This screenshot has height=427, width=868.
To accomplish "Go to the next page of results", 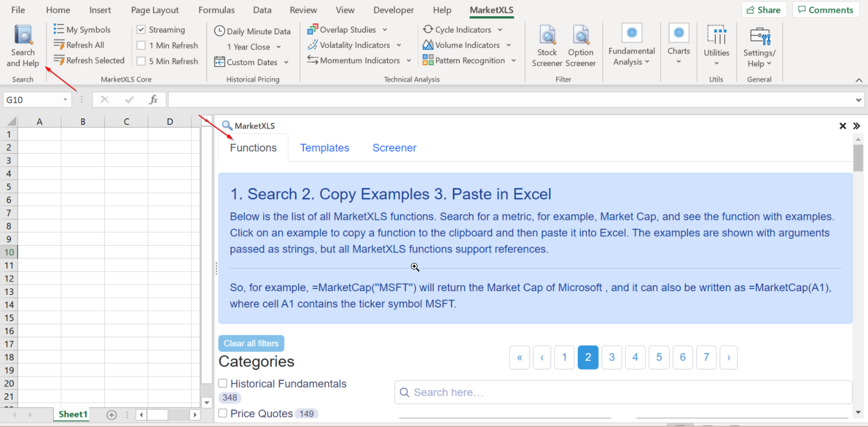I will (728, 357).
